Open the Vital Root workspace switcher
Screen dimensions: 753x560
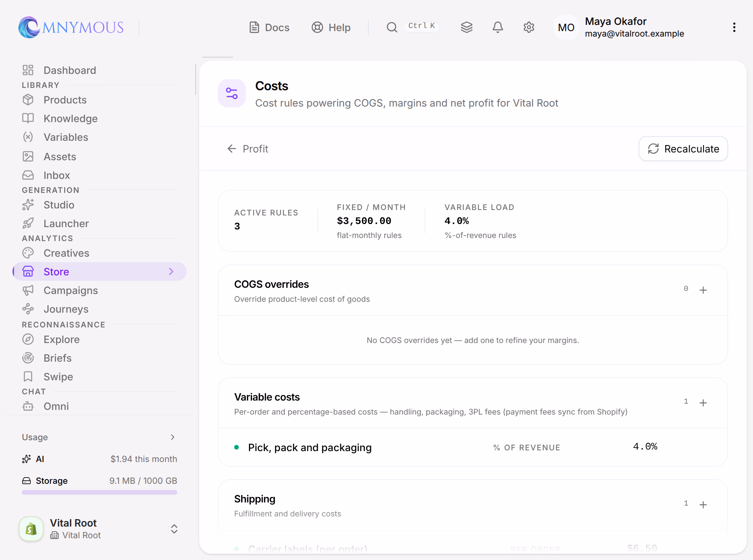point(100,529)
